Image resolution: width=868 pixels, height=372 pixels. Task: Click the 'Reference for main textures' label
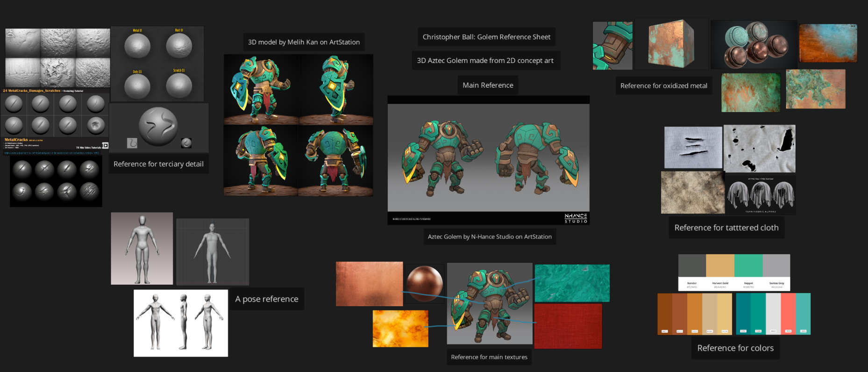pos(489,357)
